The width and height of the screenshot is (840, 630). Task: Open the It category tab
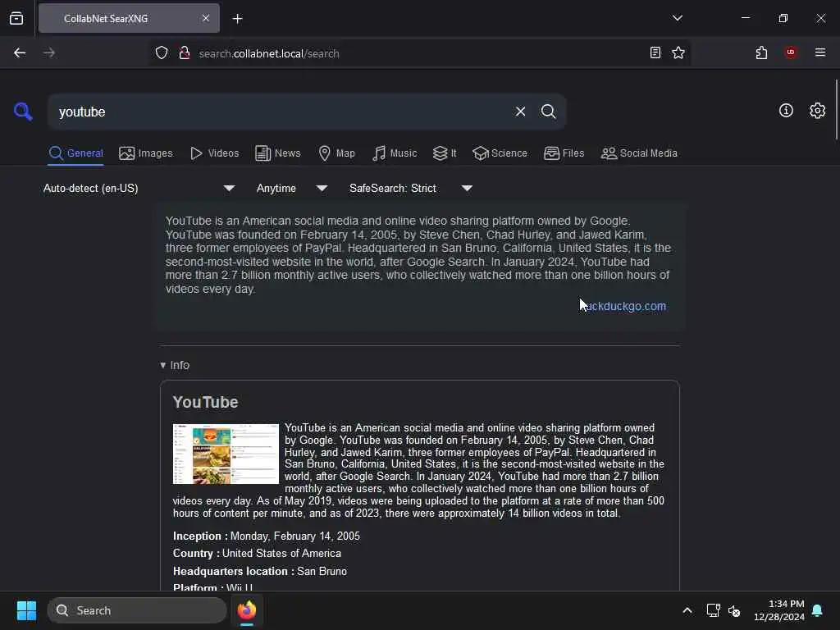pyautogui.click(x=445, y=153)
